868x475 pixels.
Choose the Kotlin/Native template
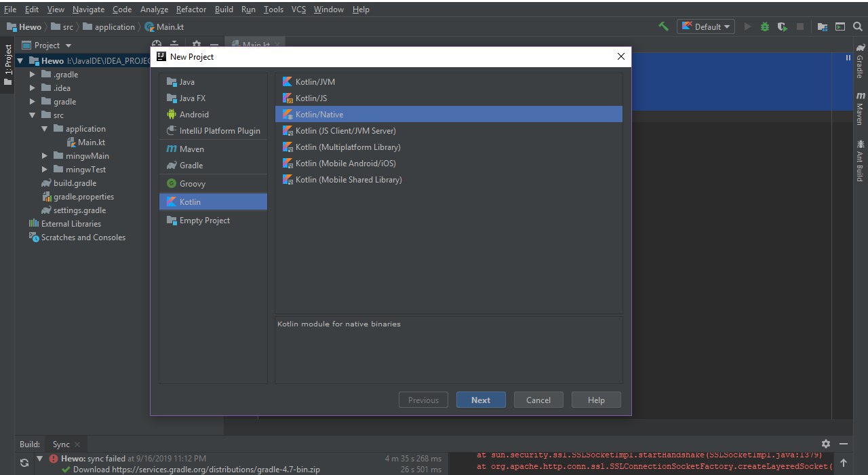click(448, 114)
